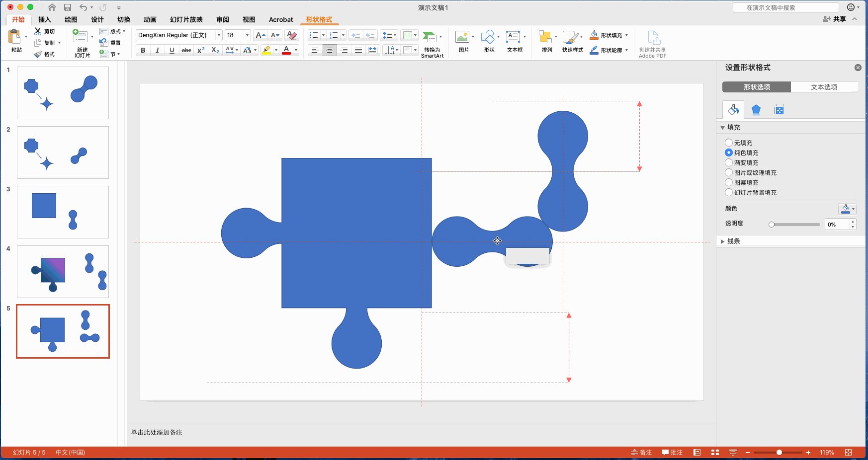
Task: Open the Size & Properties tab
Action: [x=779, y=110]
